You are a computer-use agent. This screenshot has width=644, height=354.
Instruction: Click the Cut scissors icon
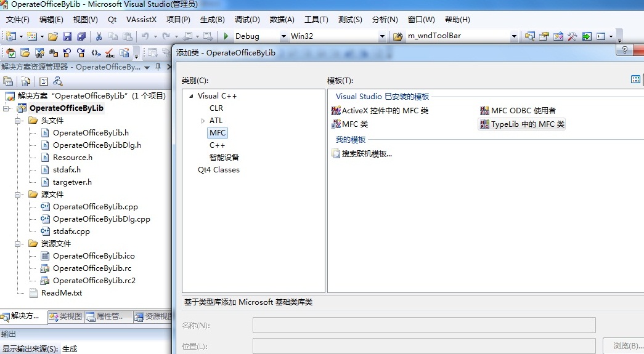click(99, 36)
